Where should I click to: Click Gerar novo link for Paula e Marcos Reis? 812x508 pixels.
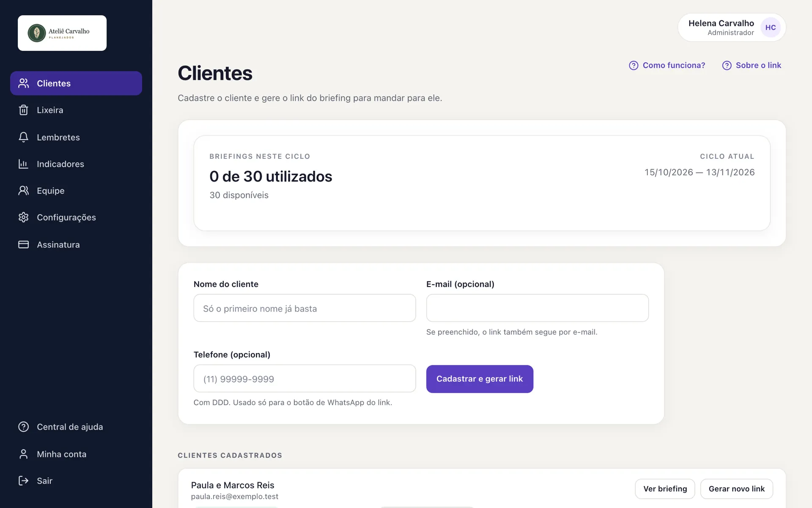[737, 489]
